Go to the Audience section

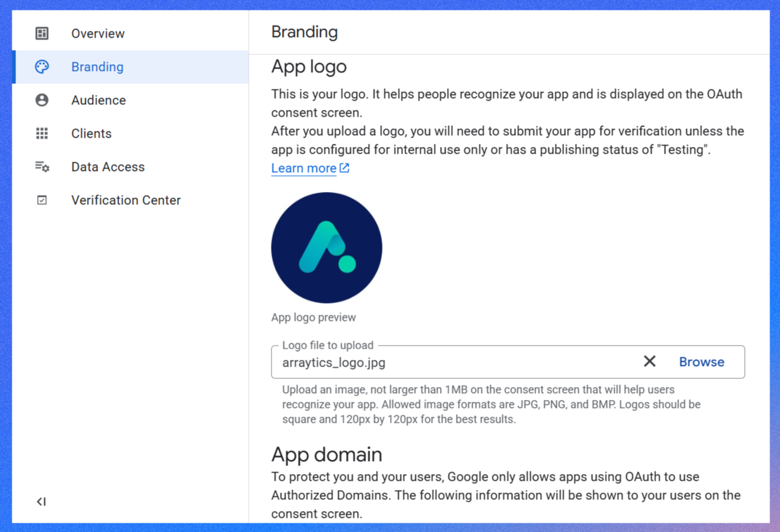point(130,100)
